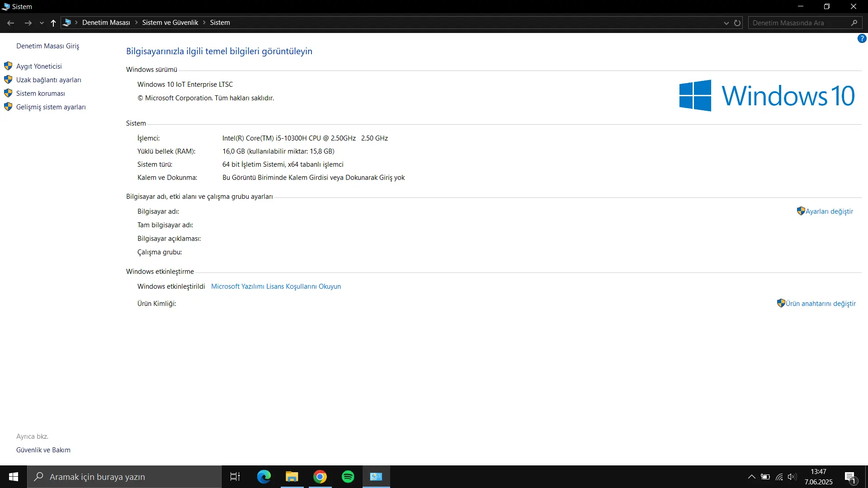Image resolution: width=868 pixels, height=488 pixels.
Task: Click taskbar search box Aramak için buraya yazın
Action: [124, 477]
